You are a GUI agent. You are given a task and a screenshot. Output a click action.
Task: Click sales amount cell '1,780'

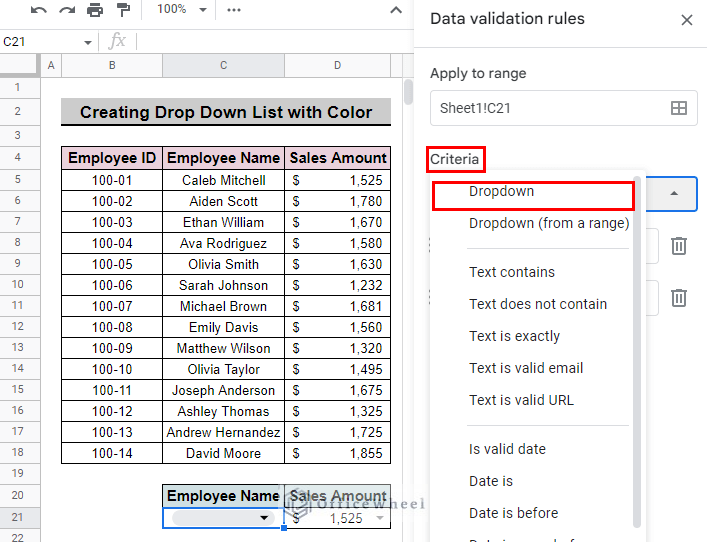[338, 201]
